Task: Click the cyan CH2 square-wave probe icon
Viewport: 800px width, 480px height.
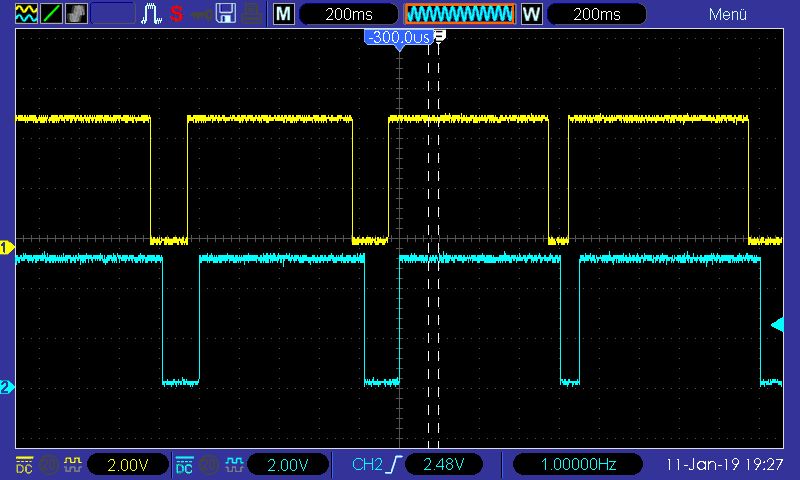Action: [234, 464]
